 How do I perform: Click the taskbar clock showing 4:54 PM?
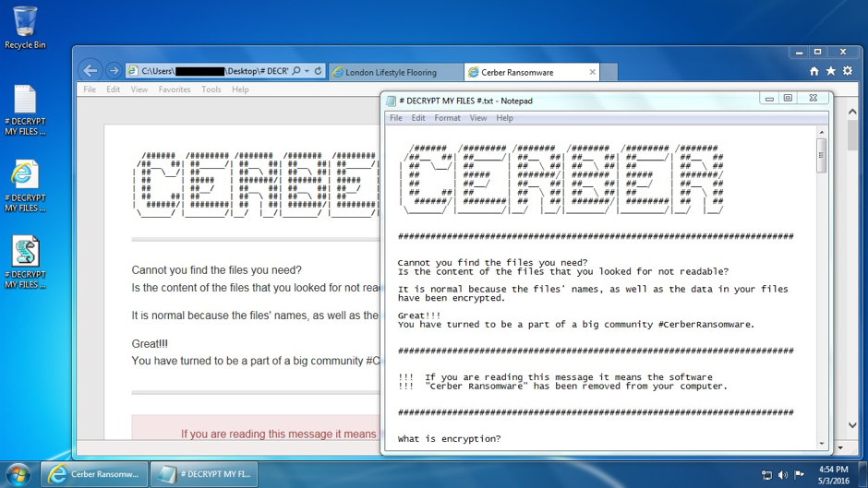click(x=834, y=475)
